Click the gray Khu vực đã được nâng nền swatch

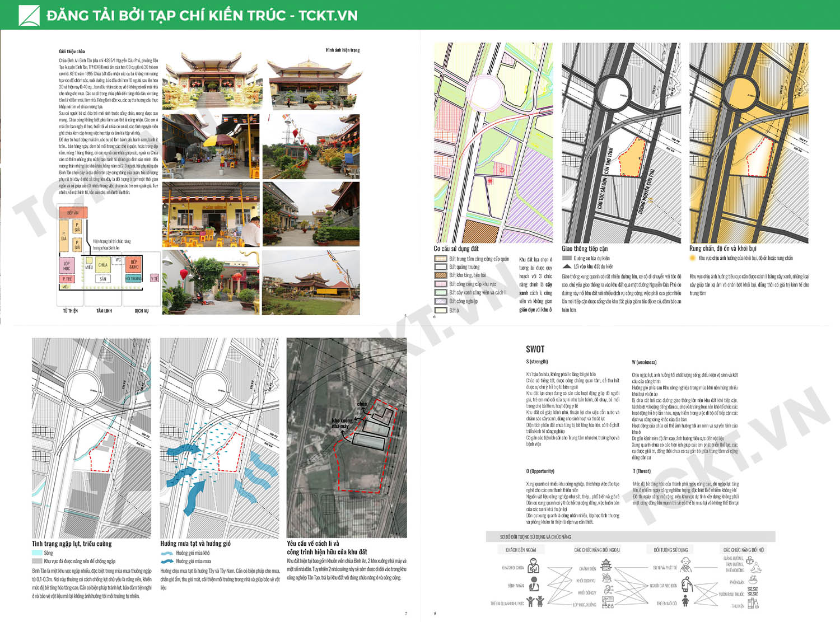37,561
